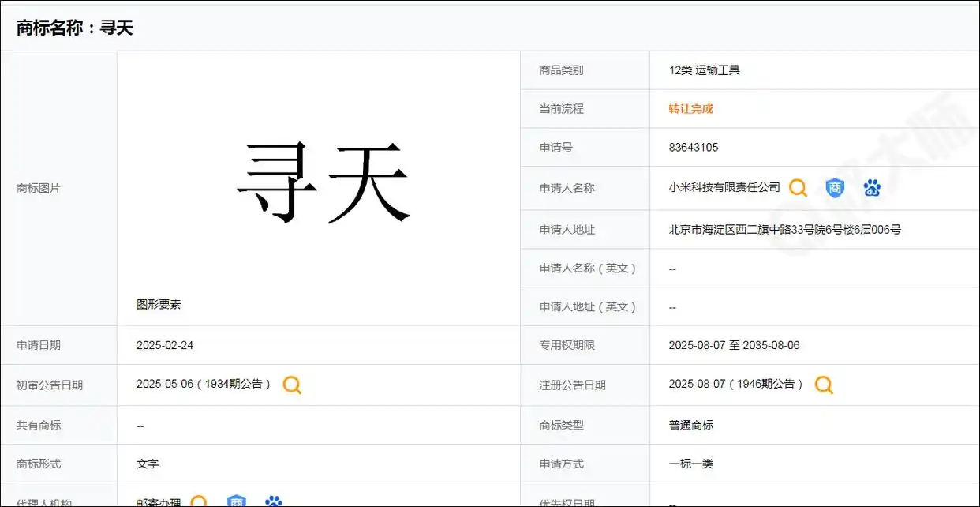Click the 申请日期 label
Screen dimensions: 980x507
pos(39,345)
